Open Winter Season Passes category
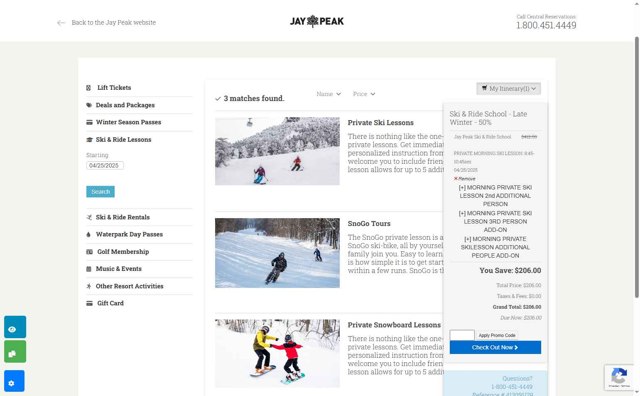The image size is (640, 396). pyautogui.click(x=129, y=122)
